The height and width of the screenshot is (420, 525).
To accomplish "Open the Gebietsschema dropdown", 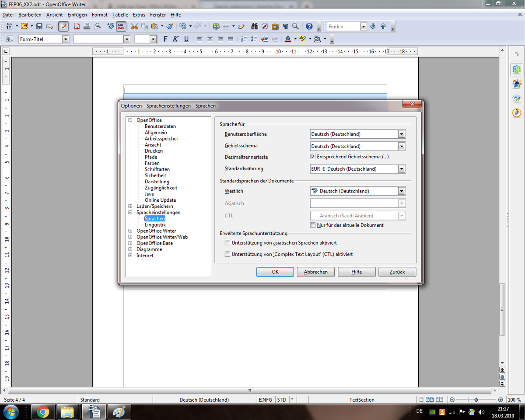I will [x=402, y=147].
